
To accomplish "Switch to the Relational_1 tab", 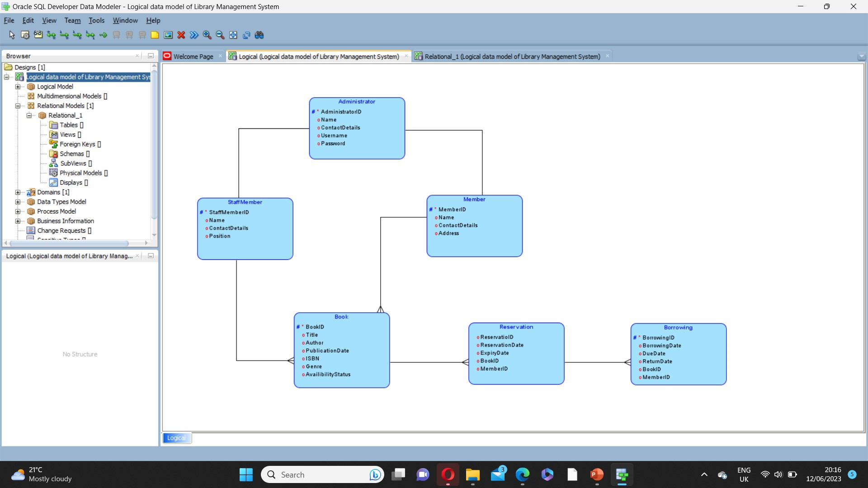I will [x=512, y=56].
